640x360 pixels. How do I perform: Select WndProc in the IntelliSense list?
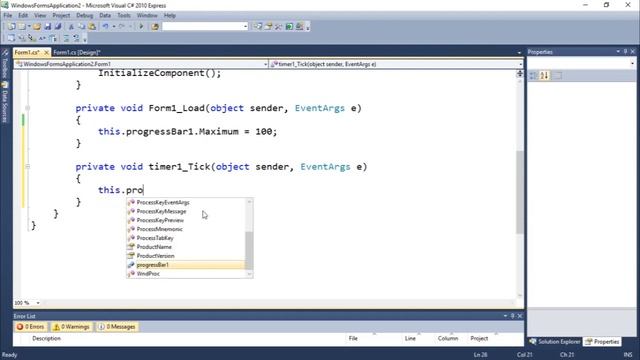pyautogui.click(x=186, y=274)
